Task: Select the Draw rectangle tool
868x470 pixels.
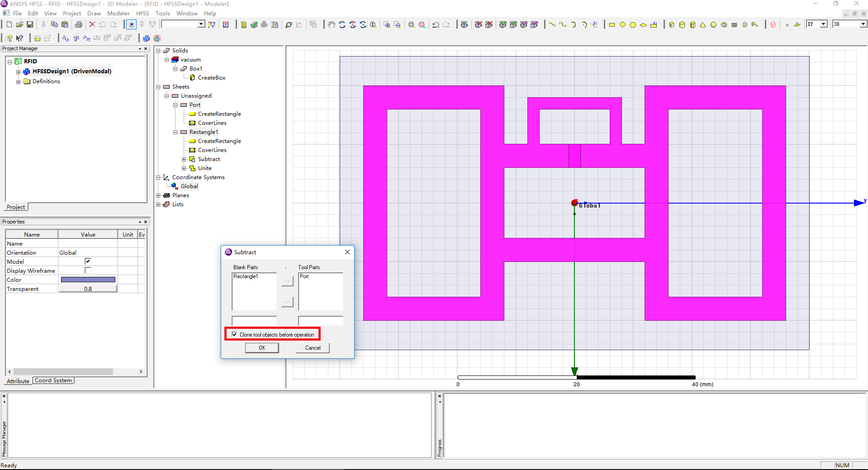Action: click(612, 25)
